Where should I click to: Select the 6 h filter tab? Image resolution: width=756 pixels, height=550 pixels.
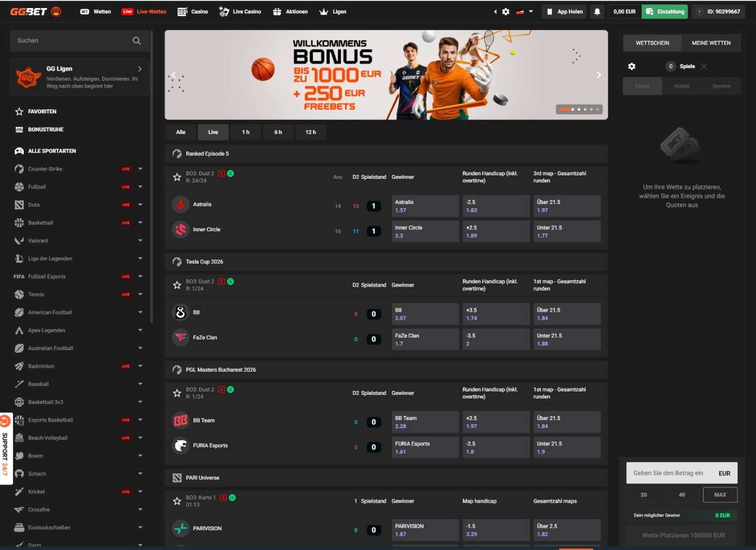click(278, 132)
